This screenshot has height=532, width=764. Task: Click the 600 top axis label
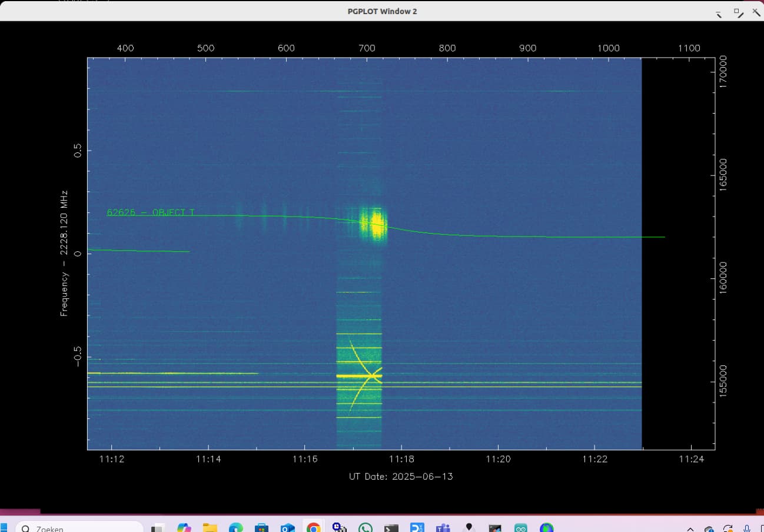(x=286, y=48)
